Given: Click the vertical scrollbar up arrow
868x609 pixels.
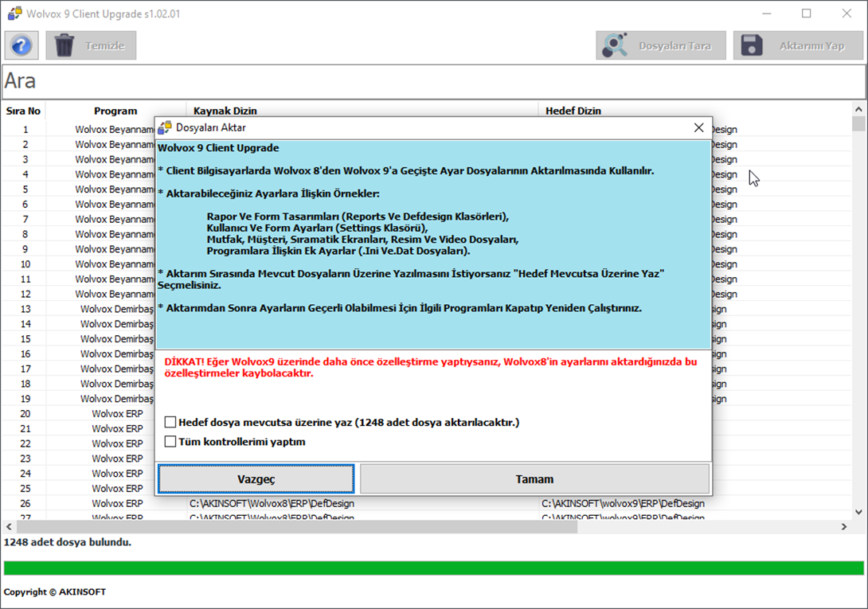Looking at the screenshot, I should click(x=858, y=109).
